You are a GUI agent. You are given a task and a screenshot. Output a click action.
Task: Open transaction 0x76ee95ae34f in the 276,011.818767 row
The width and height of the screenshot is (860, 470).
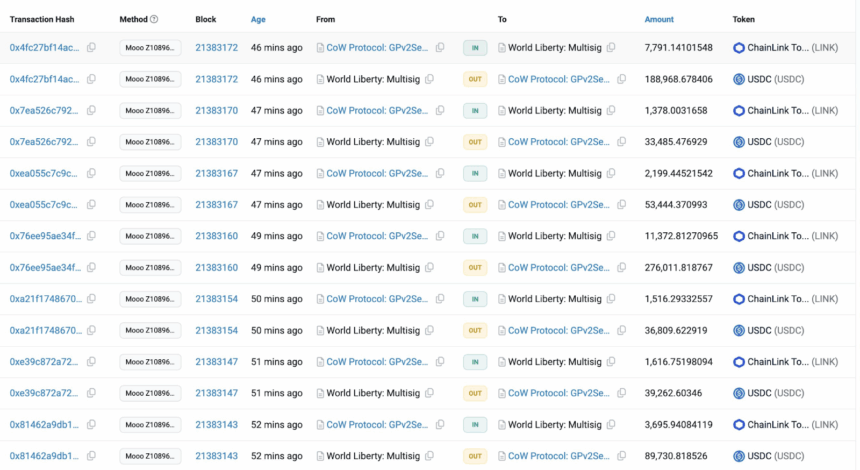tap(45, 268)
